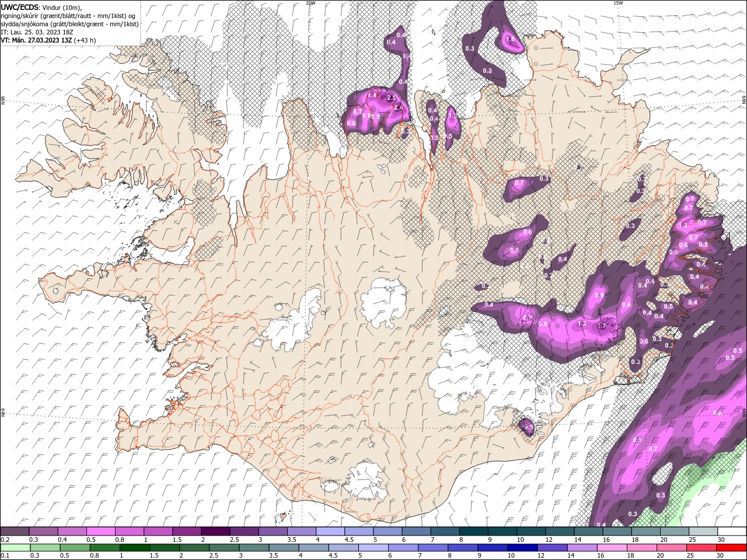Screen dimensions: 747x560
Task: Click the '1.4' snowfall value on the map
Action: 372,94
